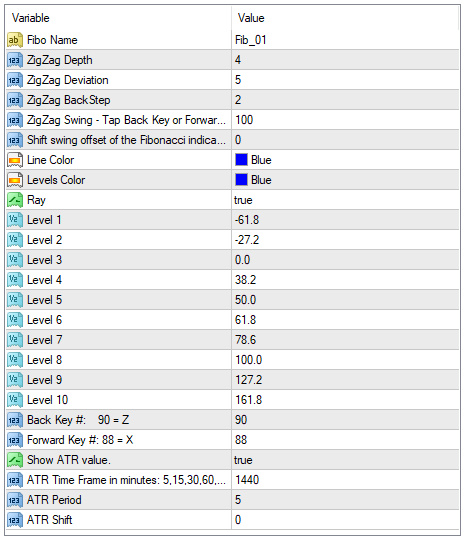Image resolution: width=466 pixels, height=540 pixels.
Task: Click the integer icon beside Forward Key #
Action: click(14, 439)
